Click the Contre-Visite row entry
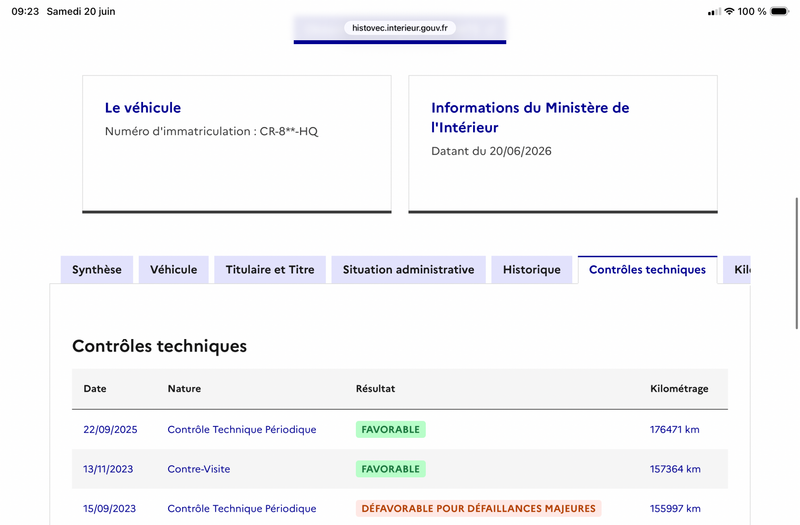 (198, 469)
